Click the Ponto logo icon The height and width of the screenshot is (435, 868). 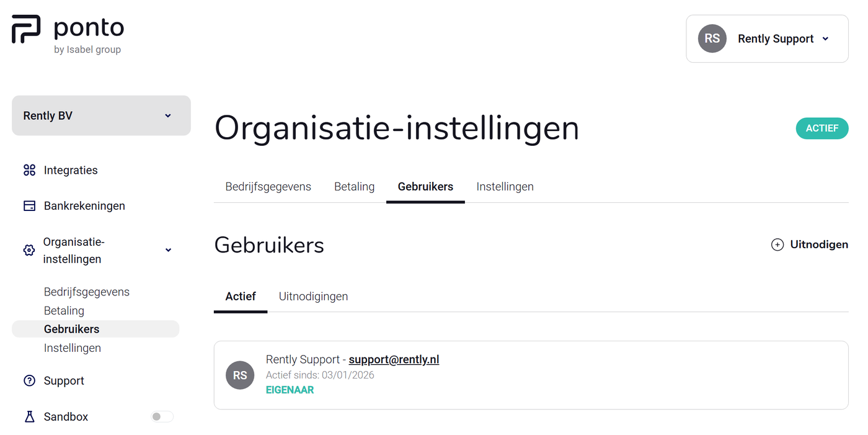click(26, 29)
